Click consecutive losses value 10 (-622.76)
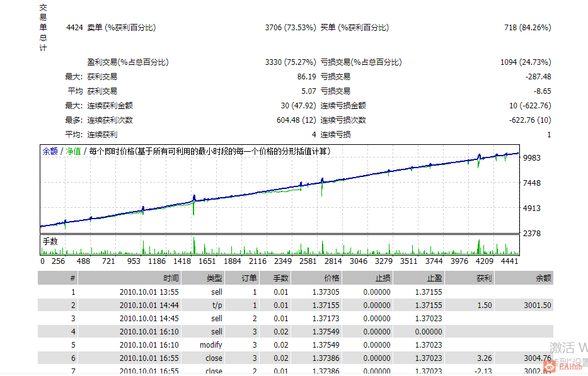588x376 pixels. pyautogui.click(x=530, y=106)
